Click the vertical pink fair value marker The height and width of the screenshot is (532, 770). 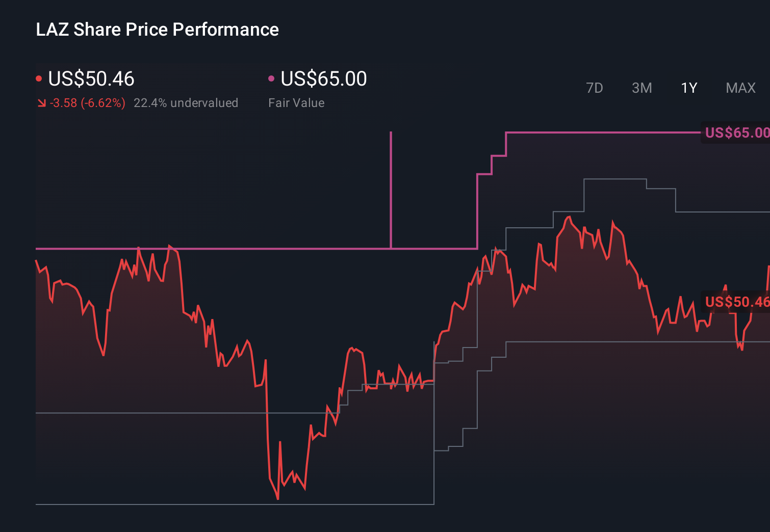coord(391,189)
